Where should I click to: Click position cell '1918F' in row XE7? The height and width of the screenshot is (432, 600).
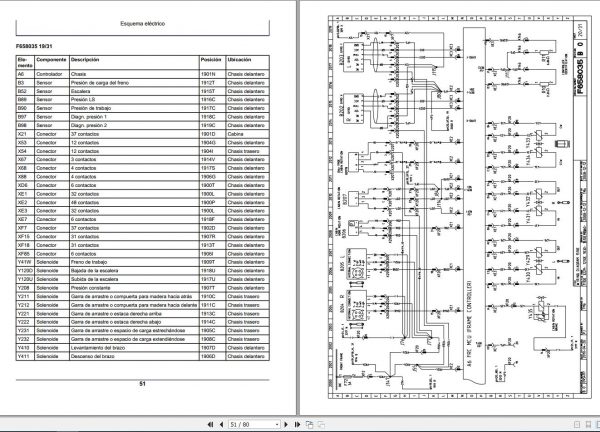[x=212, y=219]
